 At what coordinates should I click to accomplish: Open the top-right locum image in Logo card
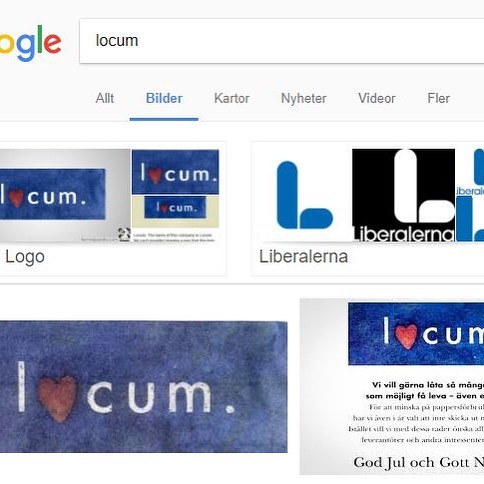(x=175, y=172)
